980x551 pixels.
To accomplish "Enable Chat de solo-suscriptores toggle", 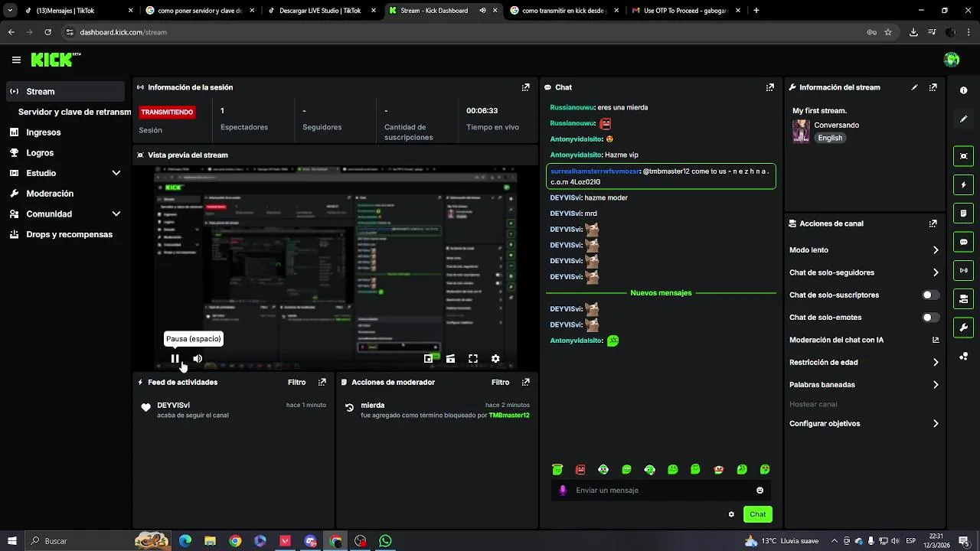I will (931, 295).
